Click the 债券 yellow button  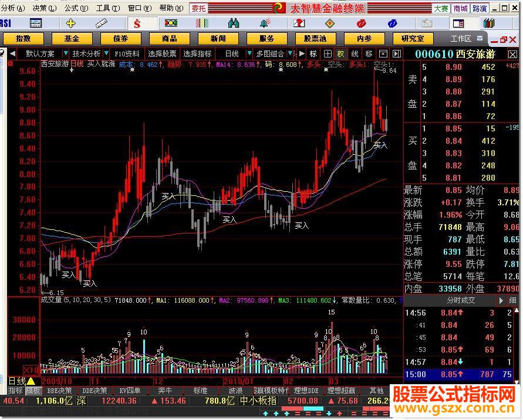pos(120,39)
